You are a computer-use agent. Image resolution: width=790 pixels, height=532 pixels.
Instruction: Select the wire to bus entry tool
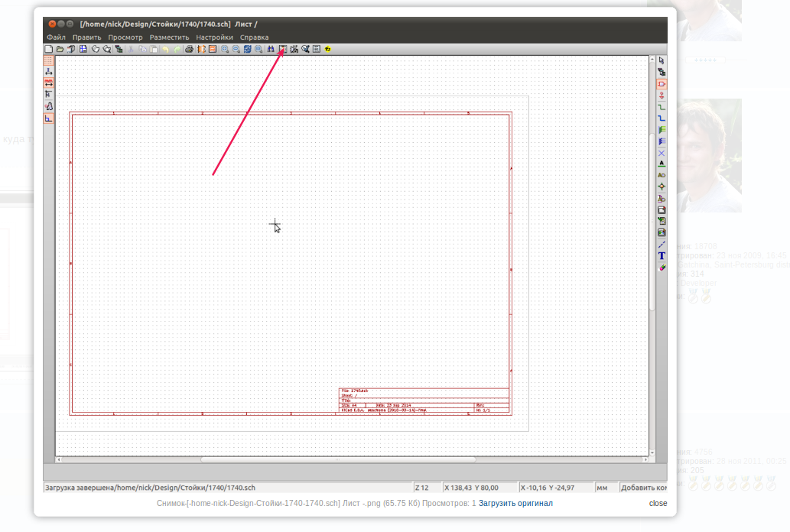click(662, 130)
